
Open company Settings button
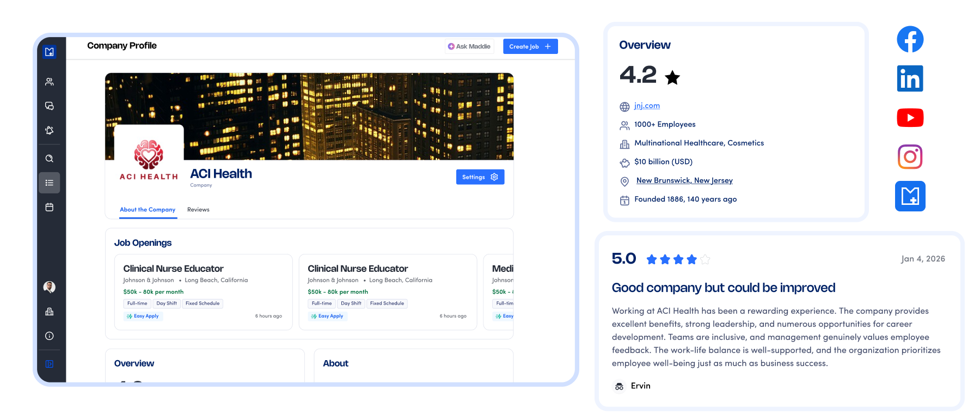click(480, 177)
